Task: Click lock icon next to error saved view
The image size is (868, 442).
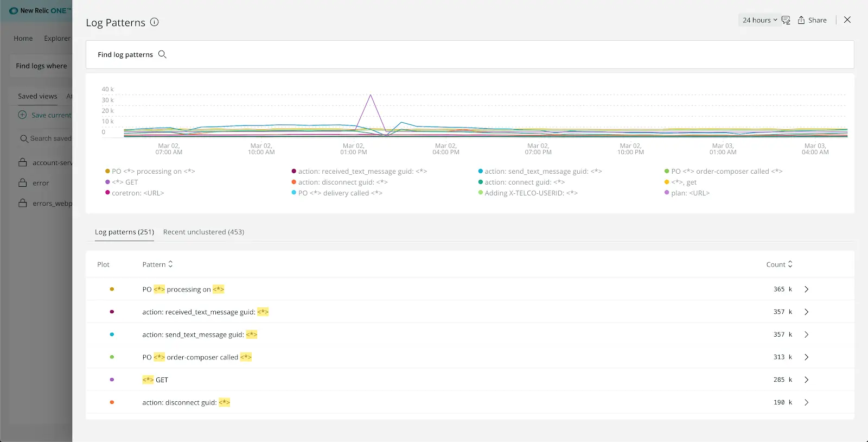Action: click(23, 183)
